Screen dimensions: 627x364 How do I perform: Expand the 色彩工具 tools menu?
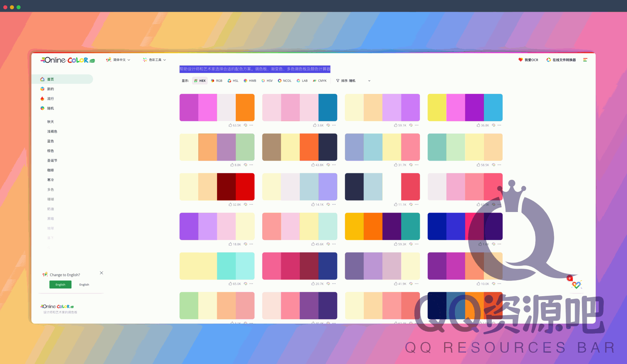[154, 60]
